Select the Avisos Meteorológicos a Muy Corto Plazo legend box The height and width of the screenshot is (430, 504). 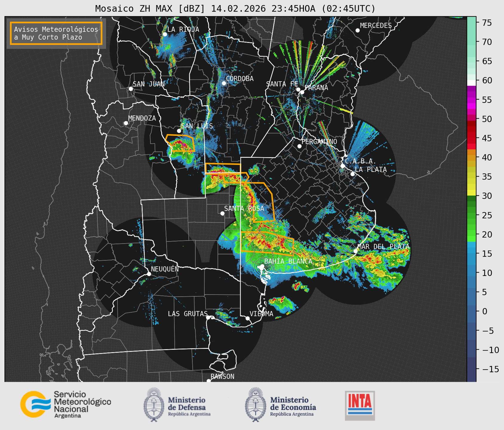tap(56, 33)
